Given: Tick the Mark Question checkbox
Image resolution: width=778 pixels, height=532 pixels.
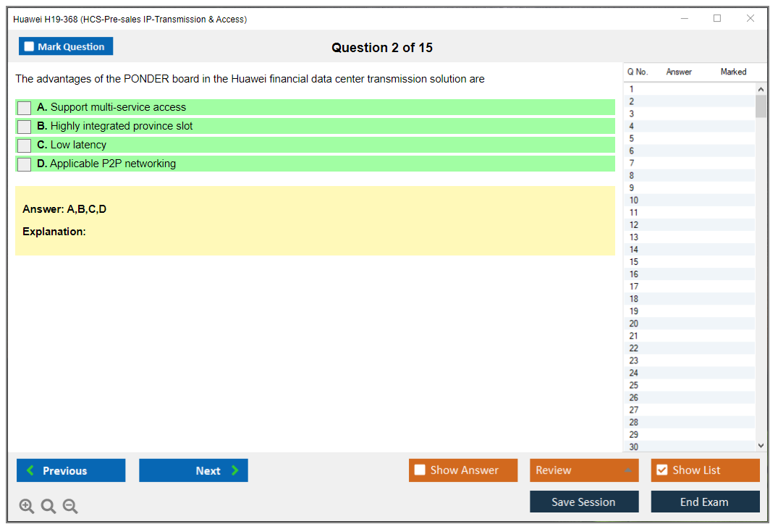Looking at the screenshot, I should [x=30, y=46].
